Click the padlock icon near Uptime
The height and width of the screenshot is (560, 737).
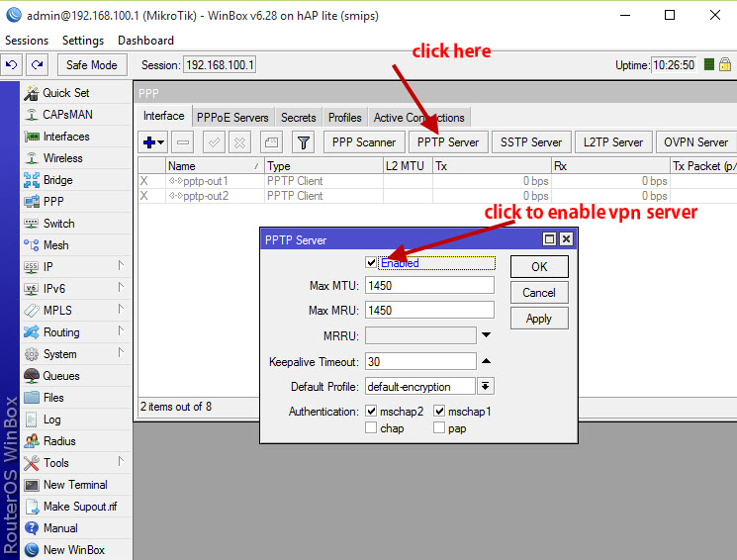click(725, 64)
